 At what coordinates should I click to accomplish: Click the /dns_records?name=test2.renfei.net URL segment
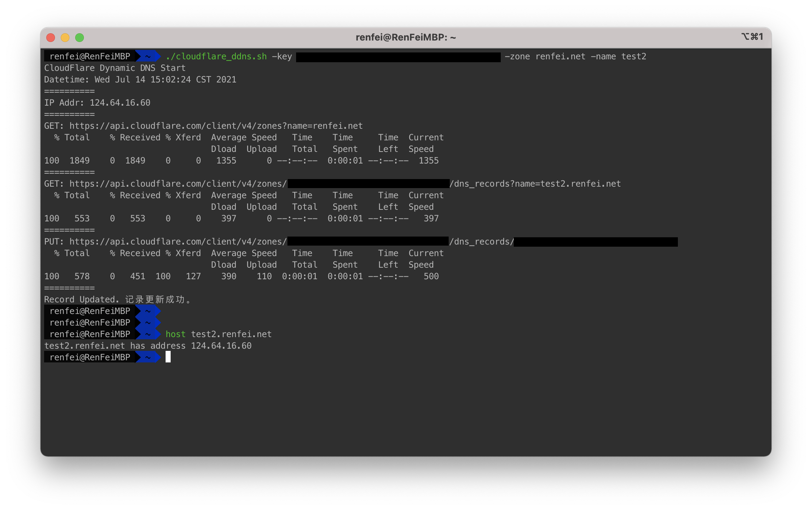click(x=535, y=184)
